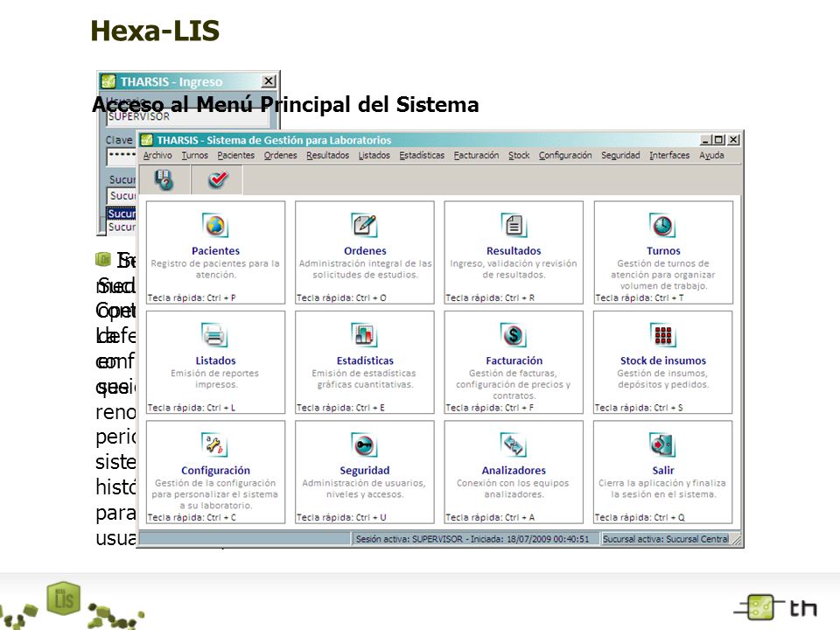Maximize the THARSIS main window

tap(719, 140)
